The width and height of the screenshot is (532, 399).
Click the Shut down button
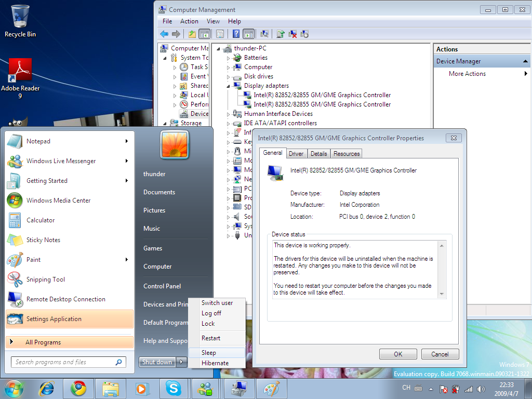click(157, 362)
